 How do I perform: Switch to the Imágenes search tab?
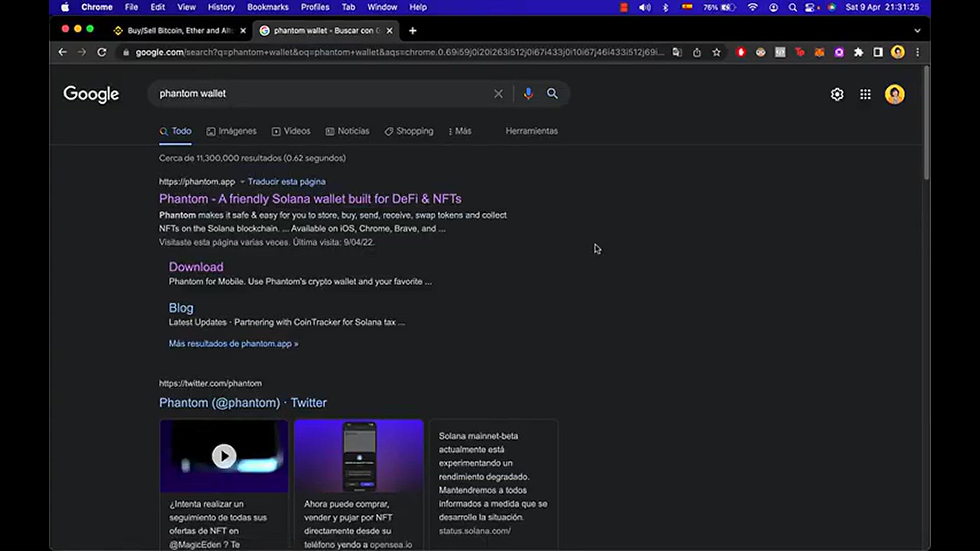tap(232, 131)
